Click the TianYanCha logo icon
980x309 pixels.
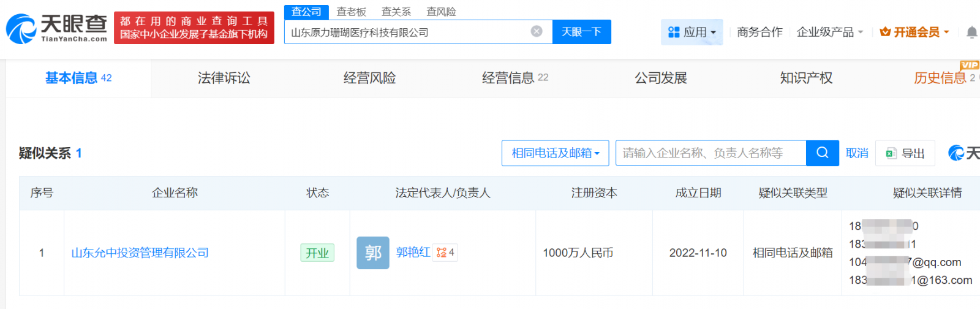click(22, 29)
